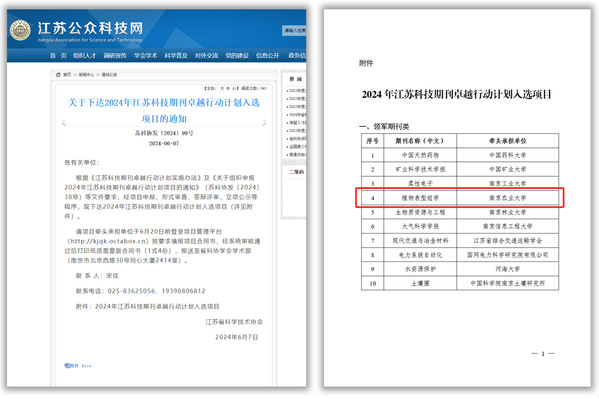Click the 二维码 sidebar heading
This screenshot has width=599, height=399.
[x=296, y=172]
